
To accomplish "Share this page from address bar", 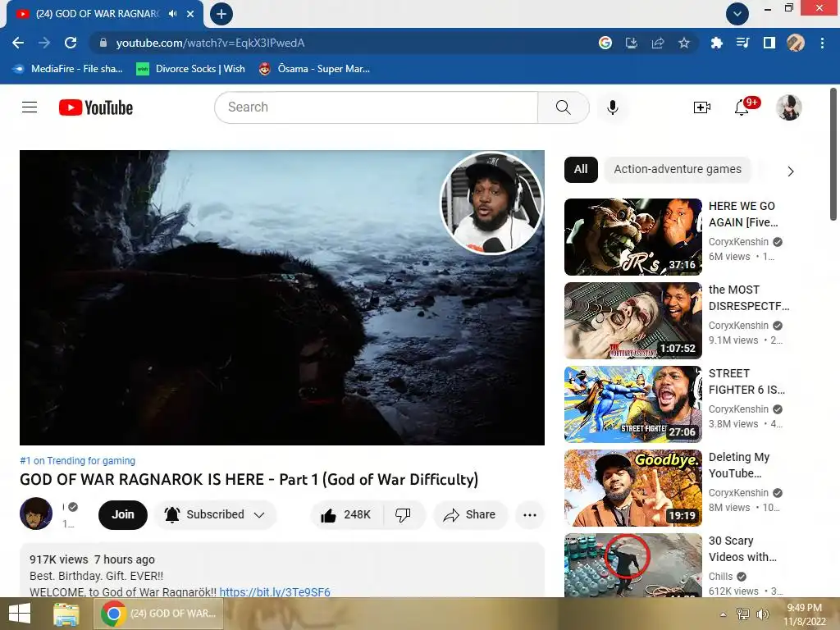I will point(658,43).
